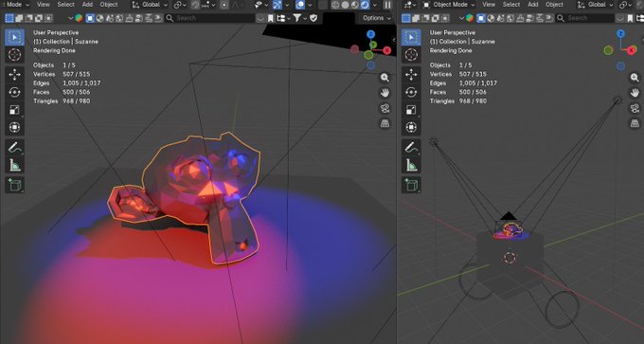Image resolution: width=644 pixels, height=344 pixels.
Task: Click the green Y axis in right gizmo
Action: pos(608,50)
